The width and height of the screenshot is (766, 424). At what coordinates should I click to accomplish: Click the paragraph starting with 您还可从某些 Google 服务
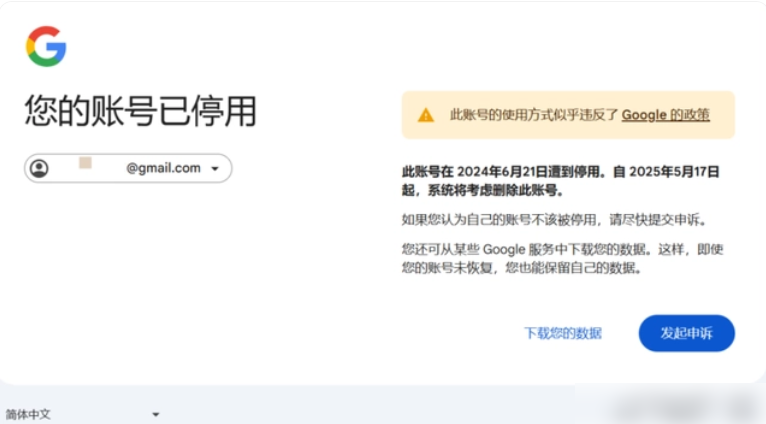562,258
